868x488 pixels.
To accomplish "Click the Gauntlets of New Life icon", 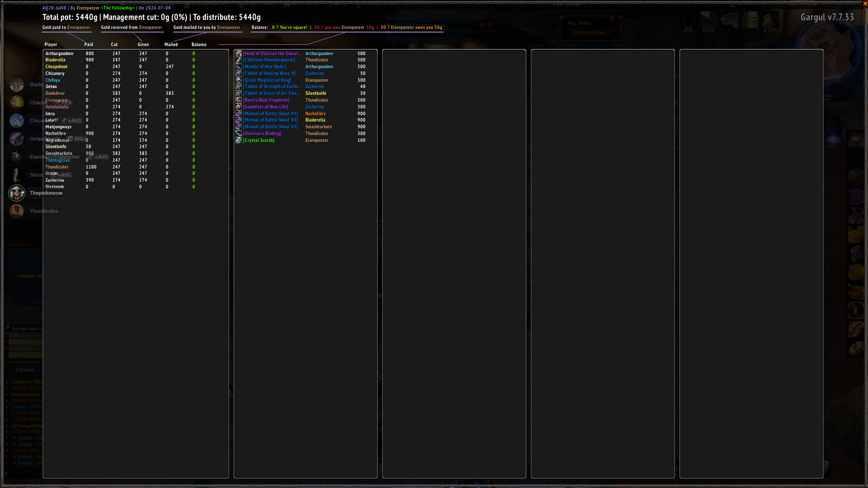I will (x=238, y=107).
